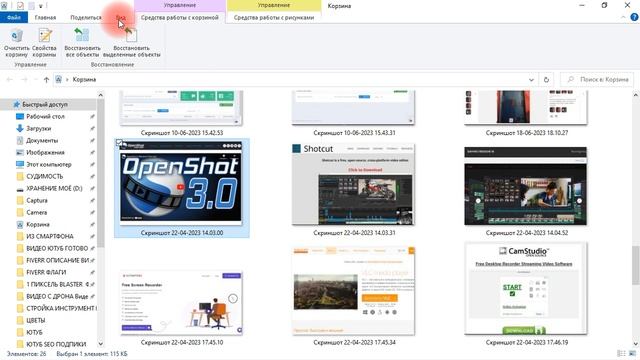Open Camera folder in sidebar

pyautogui.click(x=36, y=212)
